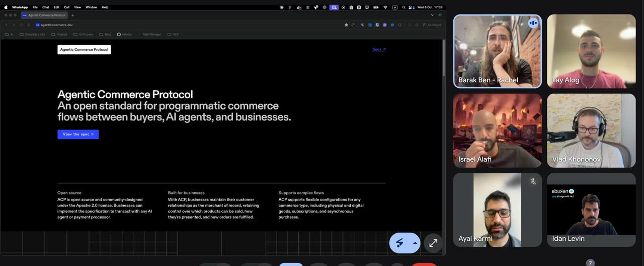Select the Agentic Commerce Protocol browser tab

[x=44, y=15]
